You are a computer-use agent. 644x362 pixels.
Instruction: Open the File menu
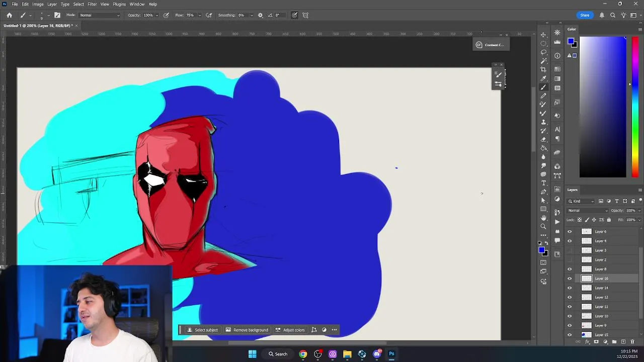[15, 4]
